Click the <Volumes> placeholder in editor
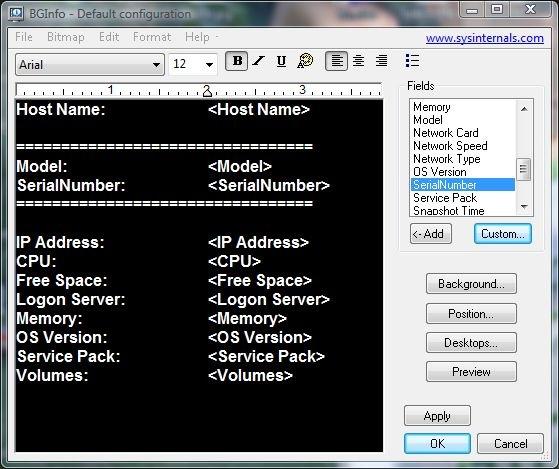Image resolution: width=559 pixels, height=469 pixels. [251, 375]
